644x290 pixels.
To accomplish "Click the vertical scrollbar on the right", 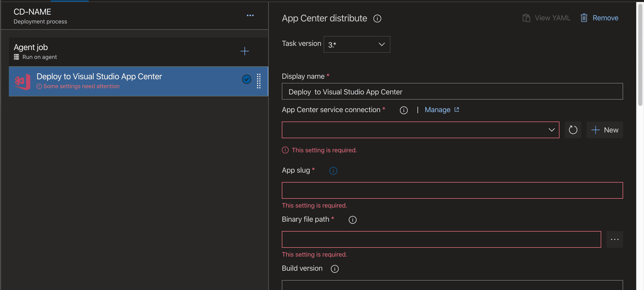I will click(640, 55).
